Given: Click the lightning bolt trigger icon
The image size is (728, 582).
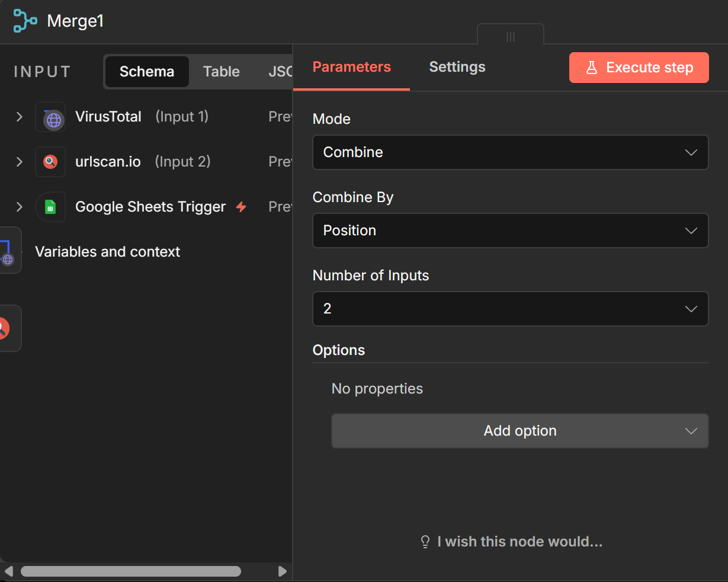Looking at the screenshot, I should pyautogui.click(x=241, y=207).
